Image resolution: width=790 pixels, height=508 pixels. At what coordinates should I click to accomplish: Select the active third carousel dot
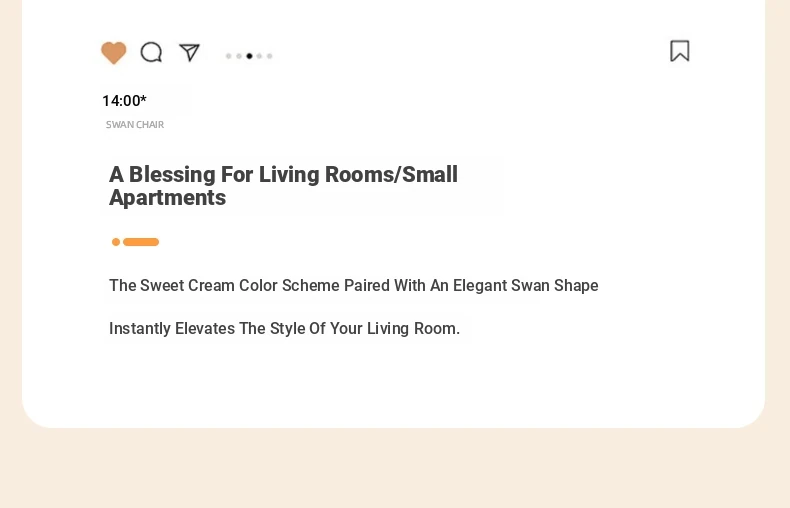pos(249,56)
